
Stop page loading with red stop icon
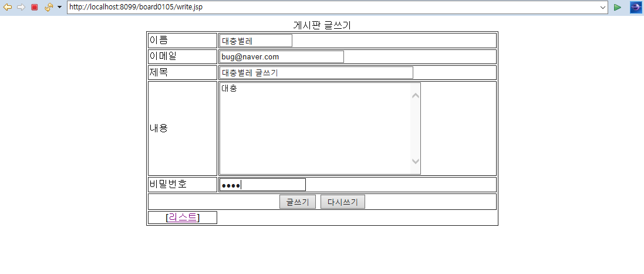[35, 7]
